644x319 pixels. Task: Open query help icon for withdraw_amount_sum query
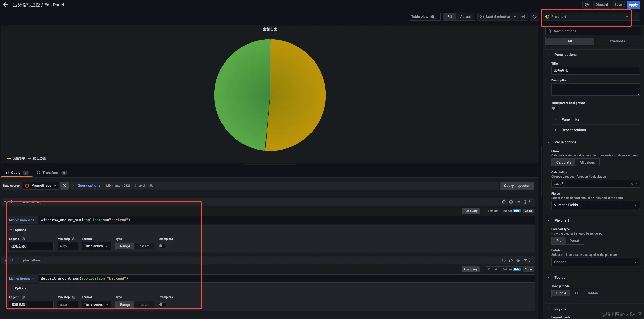pyautogui.click(x=504, y=202)
